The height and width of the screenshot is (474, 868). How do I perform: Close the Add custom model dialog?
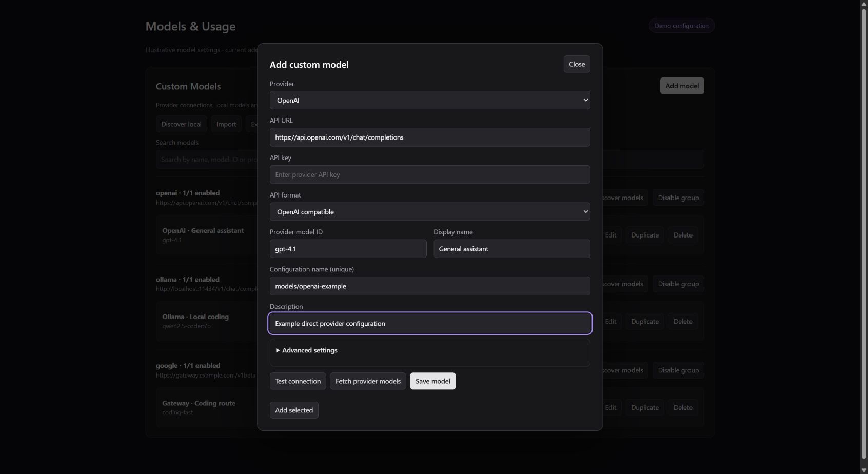coord(577,64)
